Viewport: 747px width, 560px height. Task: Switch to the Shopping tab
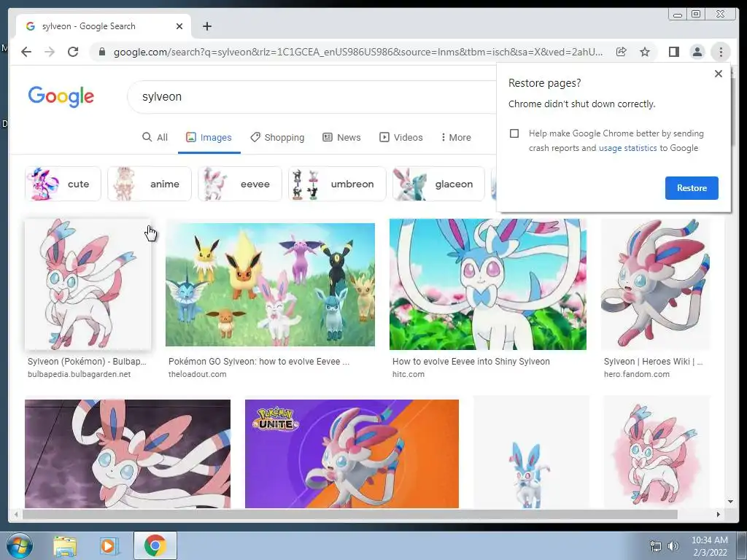(x=277, y=137)
